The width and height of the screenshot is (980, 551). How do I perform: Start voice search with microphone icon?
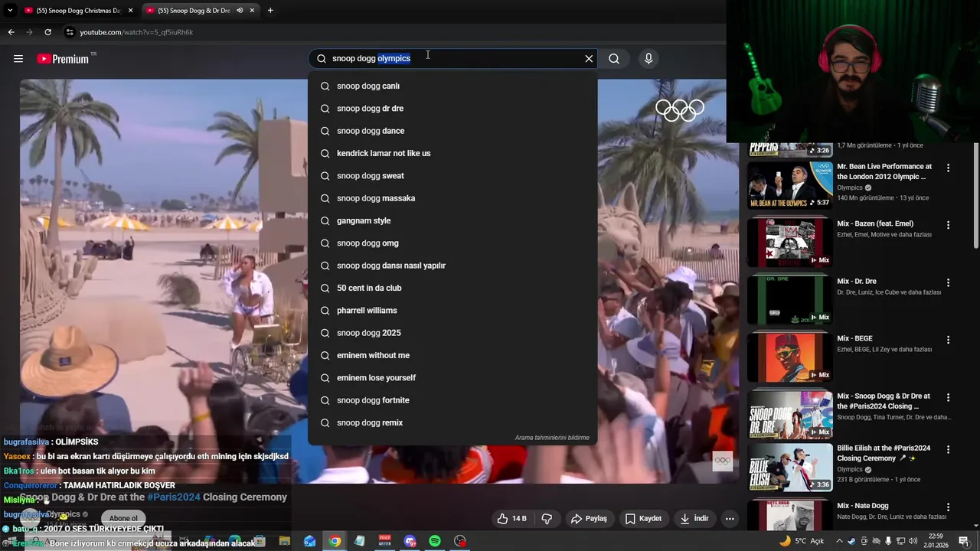648,59
